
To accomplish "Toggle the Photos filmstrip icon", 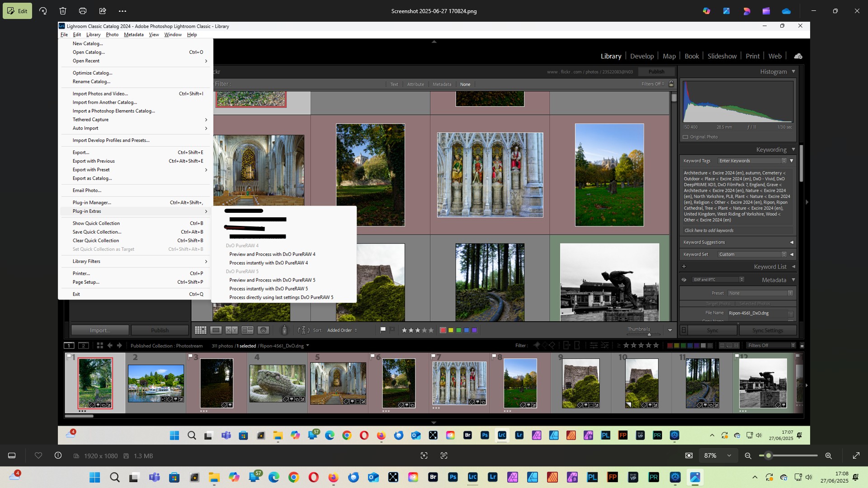I will pos(12,455).
